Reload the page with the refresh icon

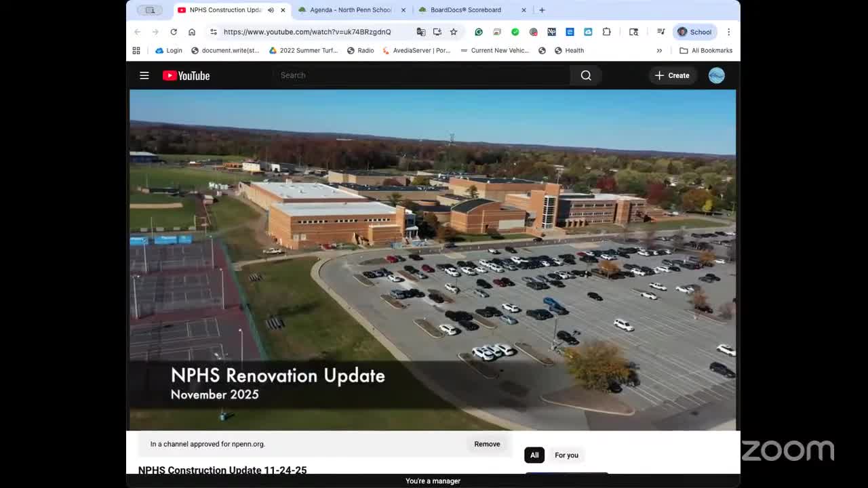(174, 32)
